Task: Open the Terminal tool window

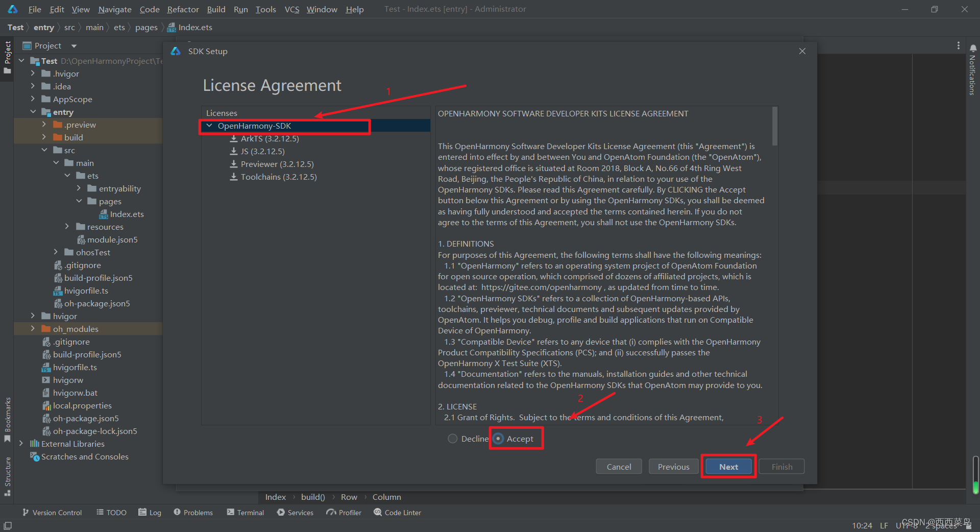Action: (x=246, y=512)
